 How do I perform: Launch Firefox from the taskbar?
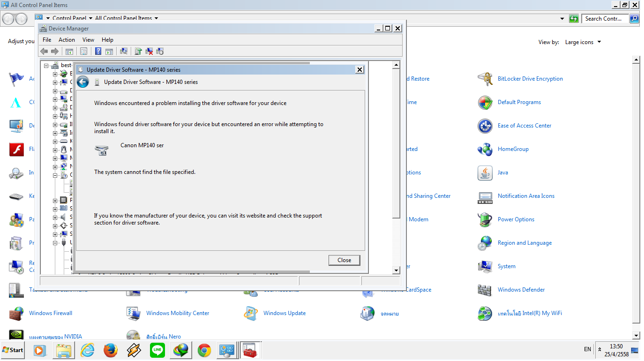(111, 350)
